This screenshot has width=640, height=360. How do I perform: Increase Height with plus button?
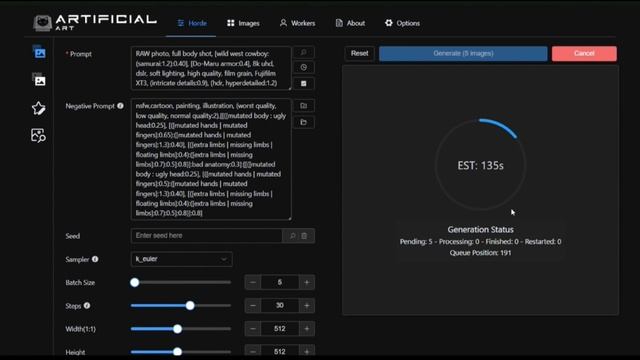[x=307, y=351]
